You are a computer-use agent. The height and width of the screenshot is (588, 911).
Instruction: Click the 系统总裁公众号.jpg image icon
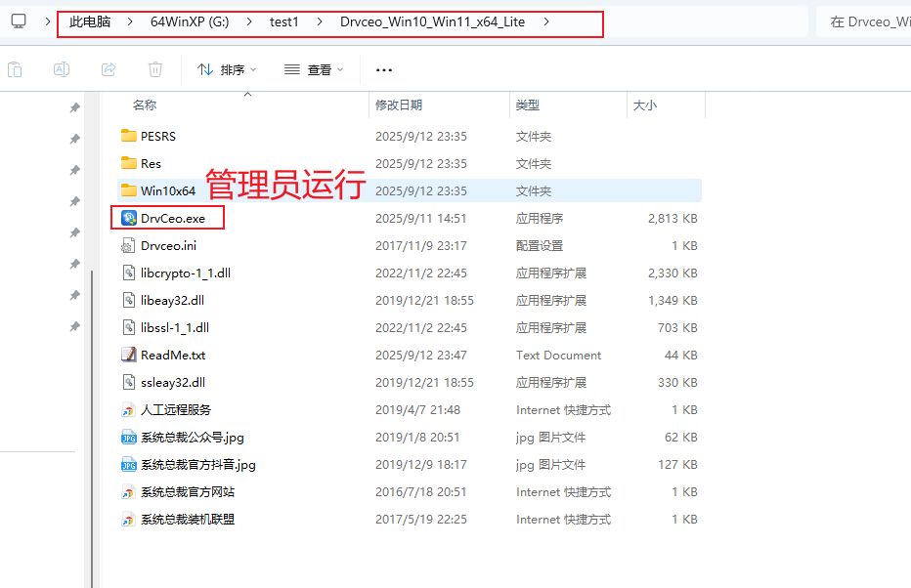tap(127, 438)
